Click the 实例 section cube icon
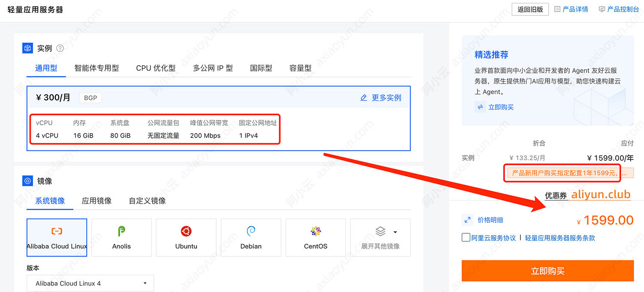This screenshot has width=644, height=292. click(27, 48)
